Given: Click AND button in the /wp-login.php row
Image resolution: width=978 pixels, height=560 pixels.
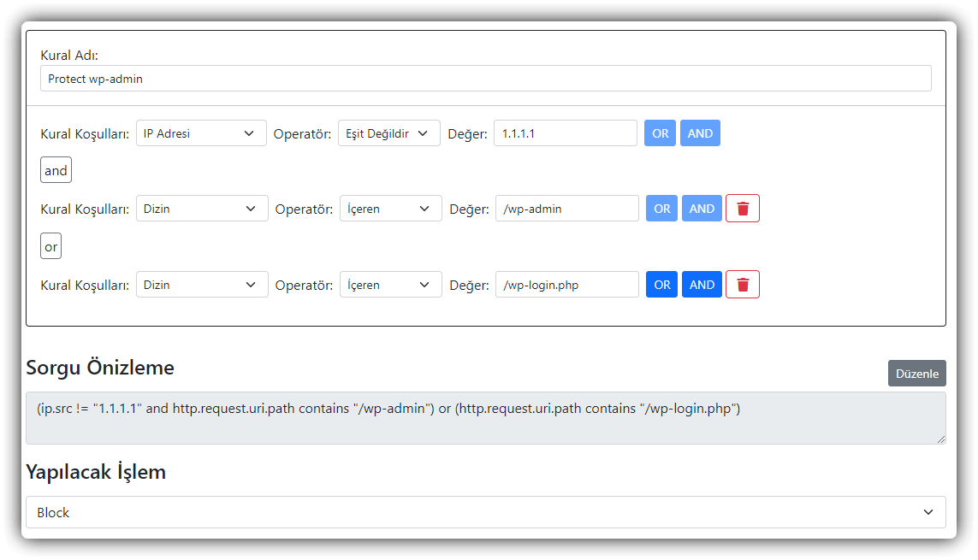Looking at the screenshot, I should click(x=702, y=285).
